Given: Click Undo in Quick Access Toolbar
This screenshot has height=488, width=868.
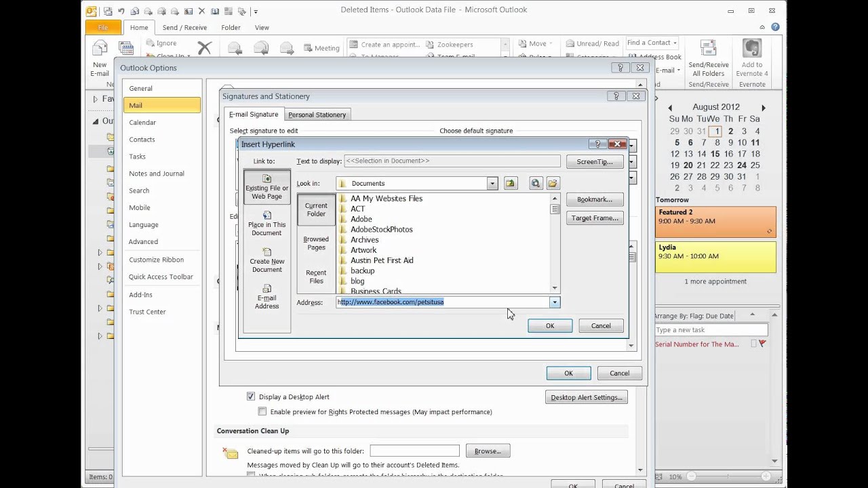Looking at the screenshot, I should pos(121,12).
